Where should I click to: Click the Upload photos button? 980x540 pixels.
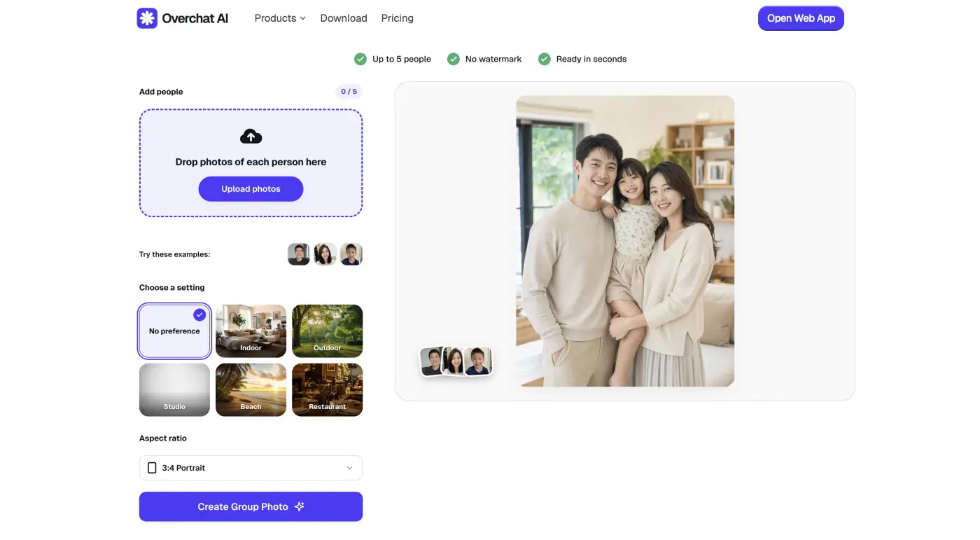251,189
